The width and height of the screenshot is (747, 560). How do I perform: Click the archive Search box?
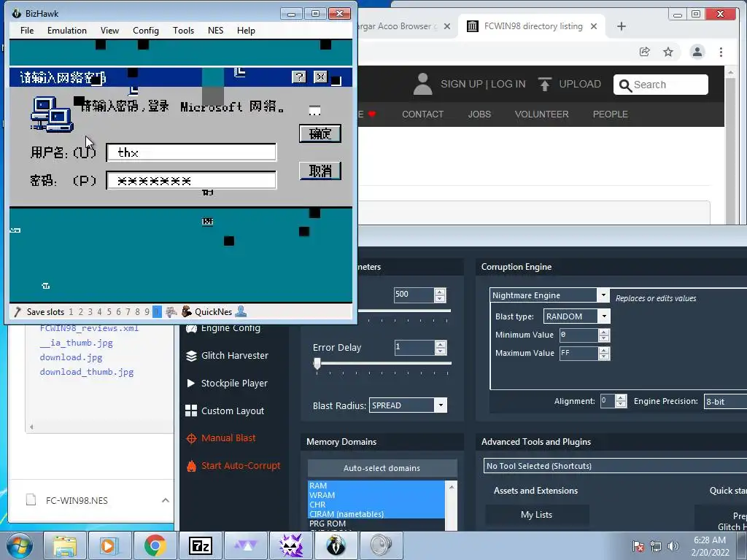click(661, 85)
